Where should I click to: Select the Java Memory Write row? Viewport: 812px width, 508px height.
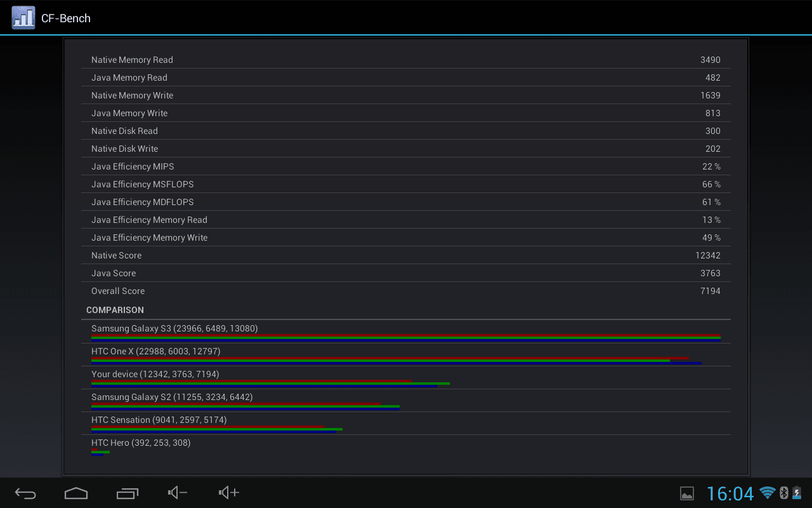point(406,113)
